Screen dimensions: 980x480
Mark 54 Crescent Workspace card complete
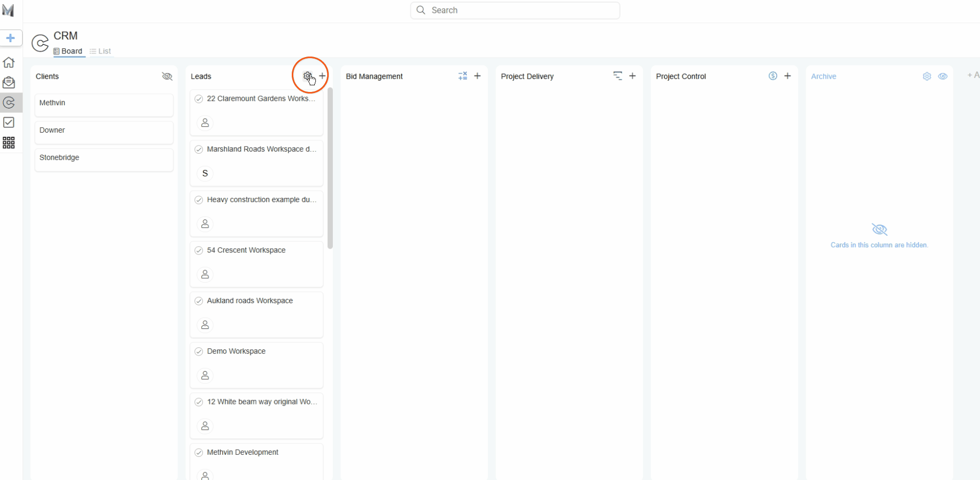[199, 250]
